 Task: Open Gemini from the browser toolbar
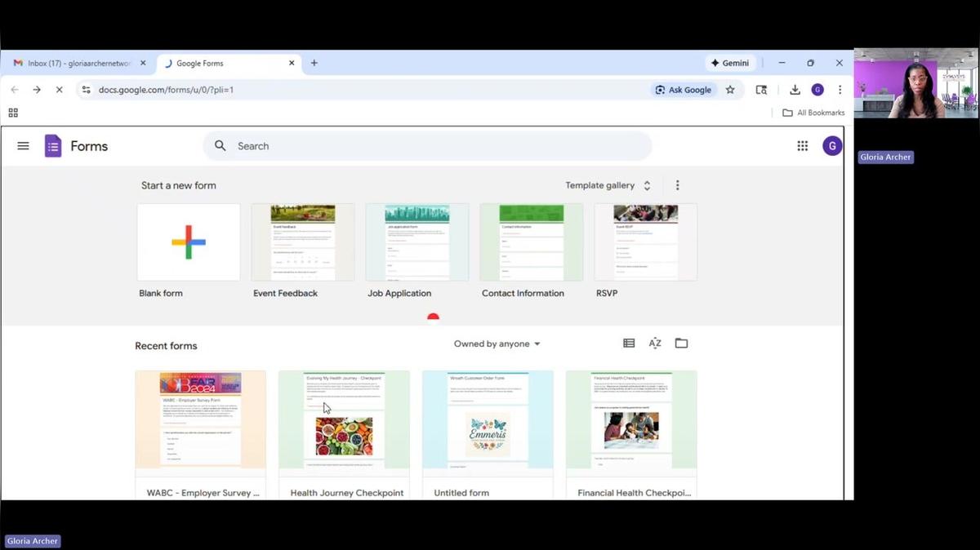(x=729, y=63)
